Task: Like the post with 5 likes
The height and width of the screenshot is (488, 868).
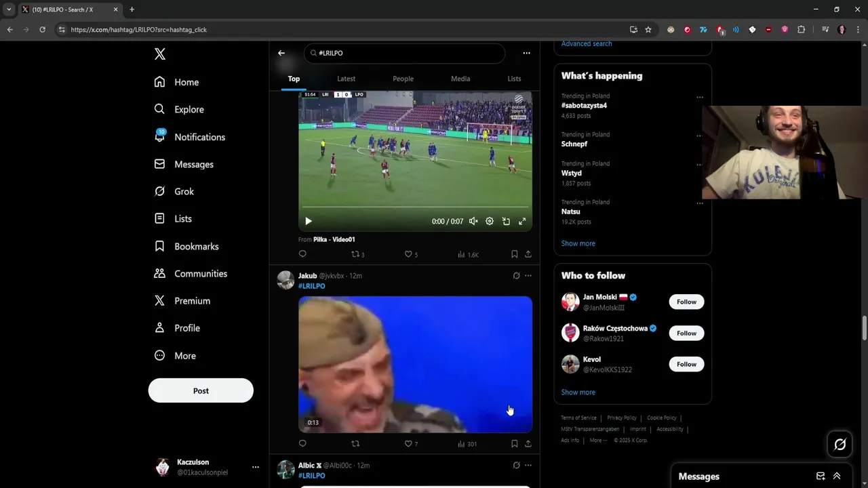Action: tap(411, 254)
